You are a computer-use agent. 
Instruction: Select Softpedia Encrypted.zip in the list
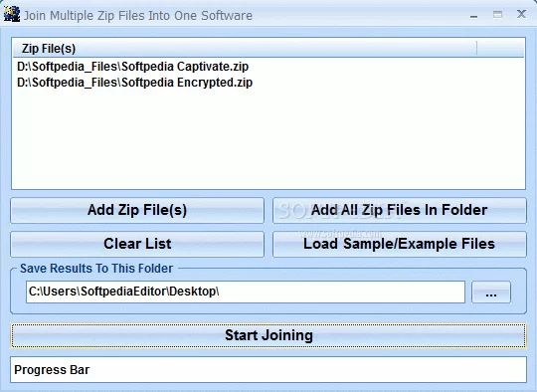[x=135, y=83]
